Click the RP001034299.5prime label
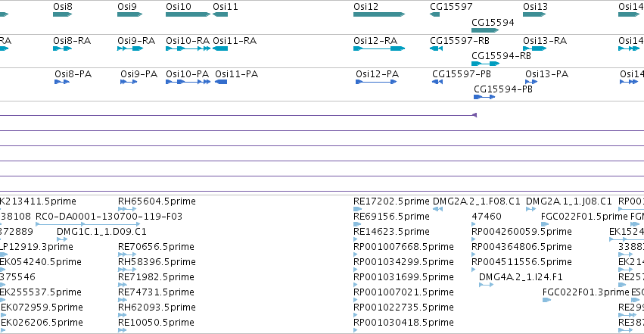 [403, 262]
